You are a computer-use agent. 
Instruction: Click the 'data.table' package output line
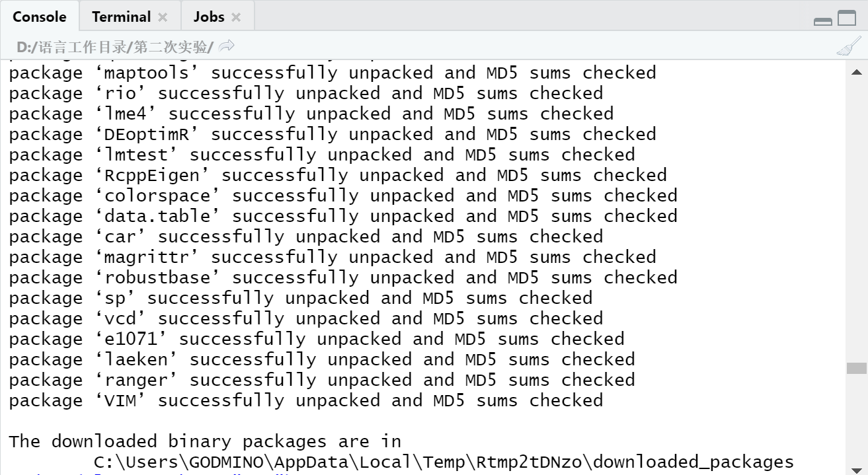pyautogui.click(x=343, y=216)
